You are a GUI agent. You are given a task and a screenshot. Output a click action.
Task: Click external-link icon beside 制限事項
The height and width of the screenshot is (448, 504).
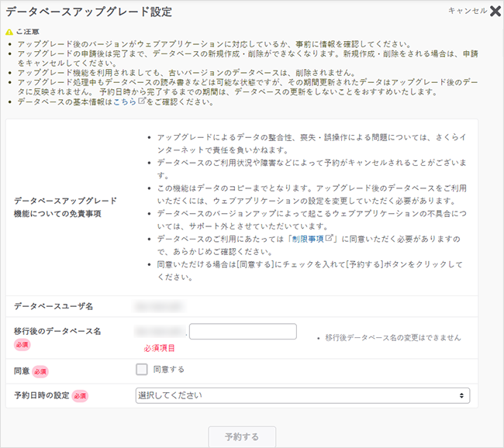pyautogui.click(x=330, y=240)
